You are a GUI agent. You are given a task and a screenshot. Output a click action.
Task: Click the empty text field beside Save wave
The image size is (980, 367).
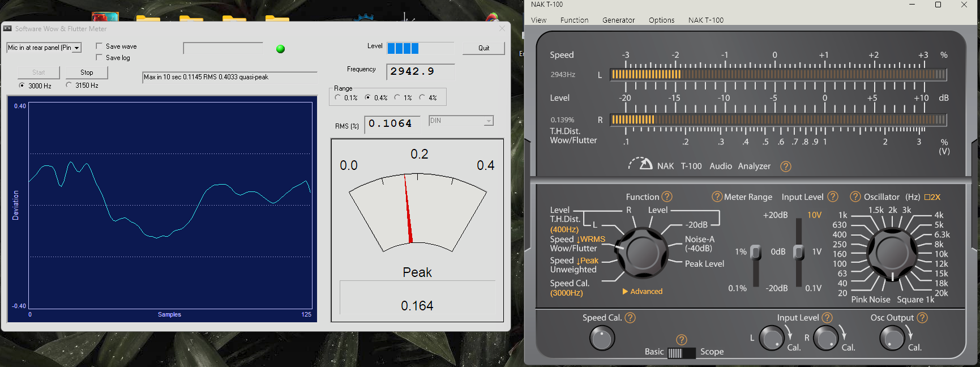223,48
